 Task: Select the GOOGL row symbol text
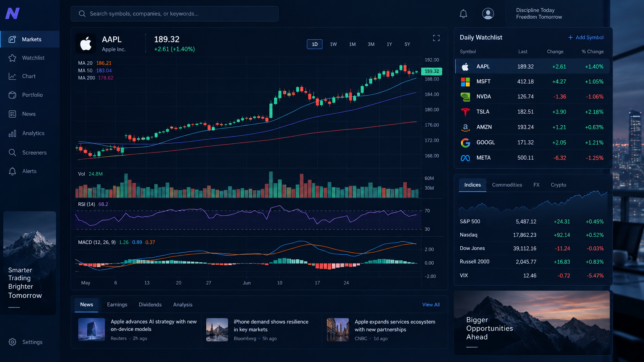pyautogui.click(x=486, y=142)
